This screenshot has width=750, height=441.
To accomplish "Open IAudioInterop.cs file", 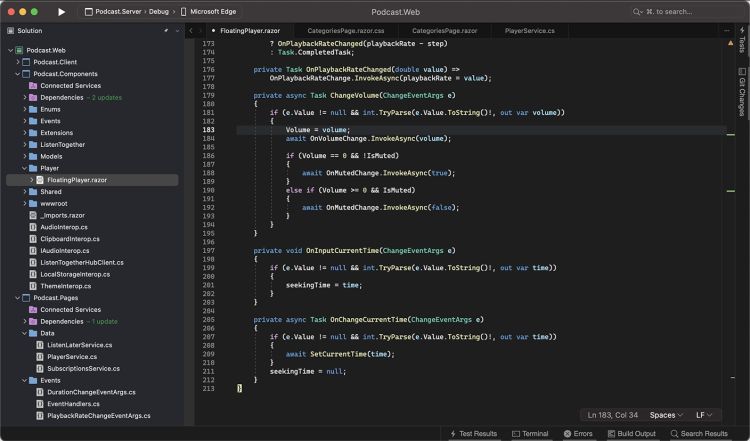I will pyautogui.click(x=65, y=251).
